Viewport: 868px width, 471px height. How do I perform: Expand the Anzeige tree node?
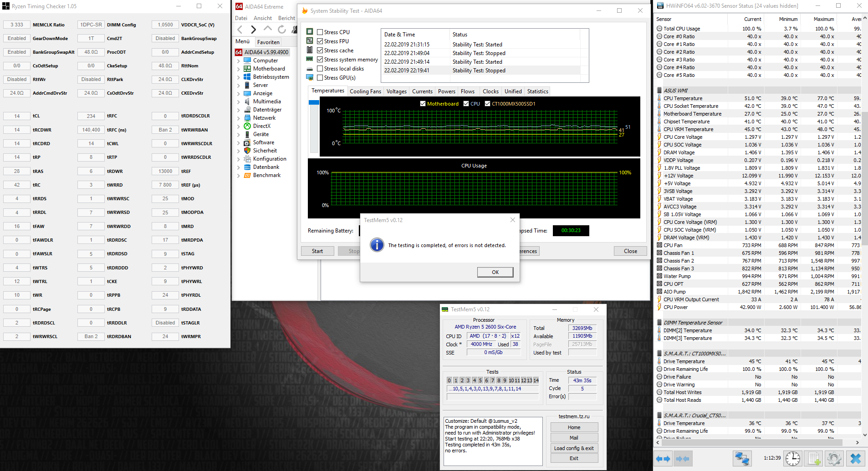point(239,93)
